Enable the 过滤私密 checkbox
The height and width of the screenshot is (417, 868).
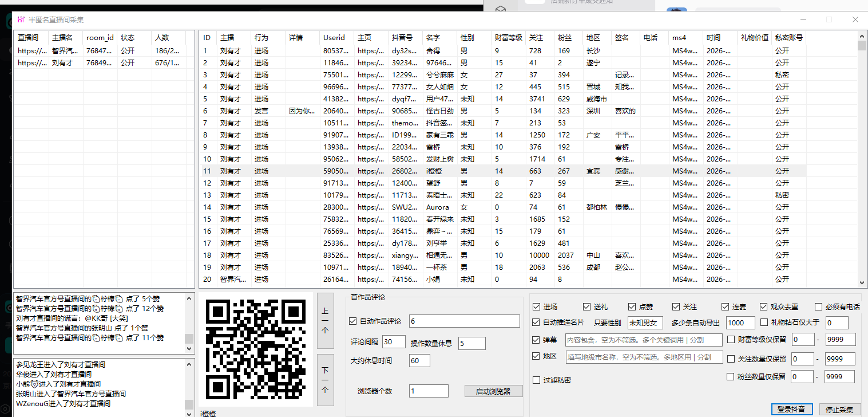(536, 380)
